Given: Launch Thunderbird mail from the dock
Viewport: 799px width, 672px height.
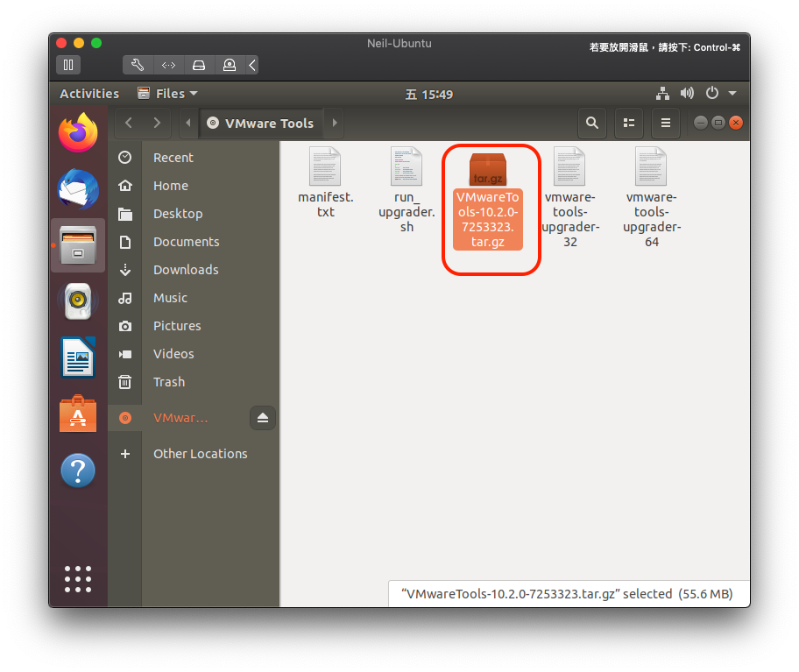Looking at the screenshot, I should click(x=78, y=189).
